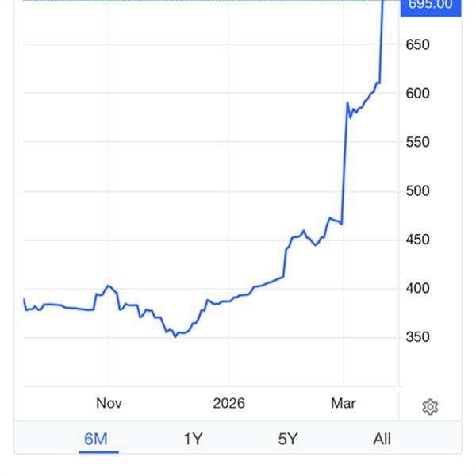Image resolution: width=476 pixels, height=476 pixels.
Task: Click the 400 y-axis label
Action: (x=417, y=289)
